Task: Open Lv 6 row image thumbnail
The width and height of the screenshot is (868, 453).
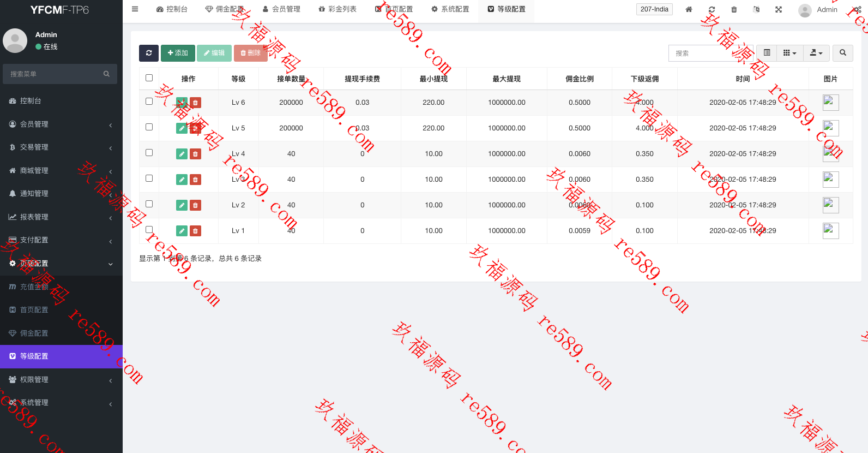Action: (x=830, y=103)
